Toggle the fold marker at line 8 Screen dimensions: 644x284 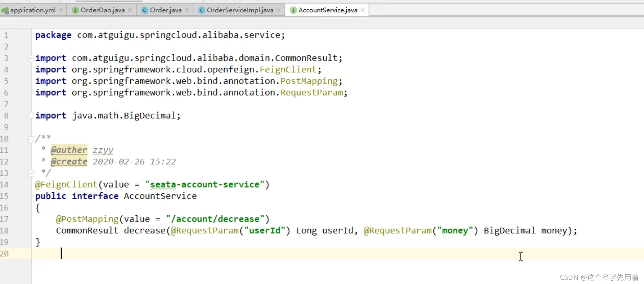(x=31, y=116)
